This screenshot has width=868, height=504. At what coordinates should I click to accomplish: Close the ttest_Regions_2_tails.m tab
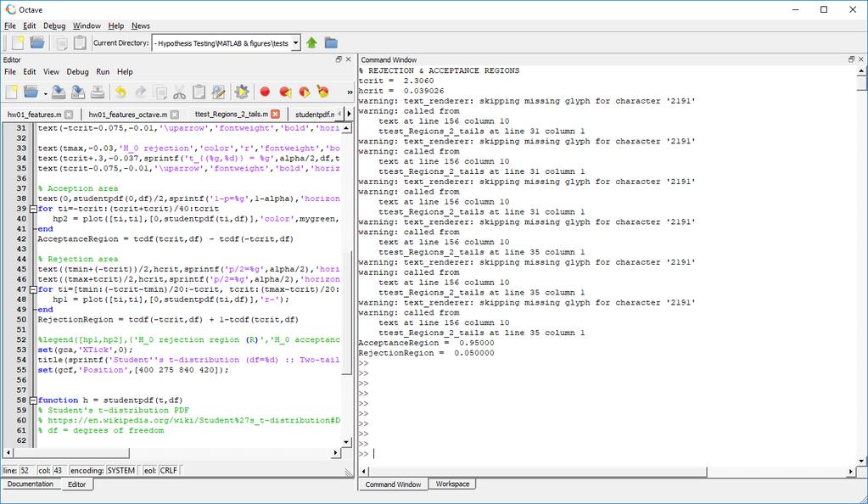275,114
